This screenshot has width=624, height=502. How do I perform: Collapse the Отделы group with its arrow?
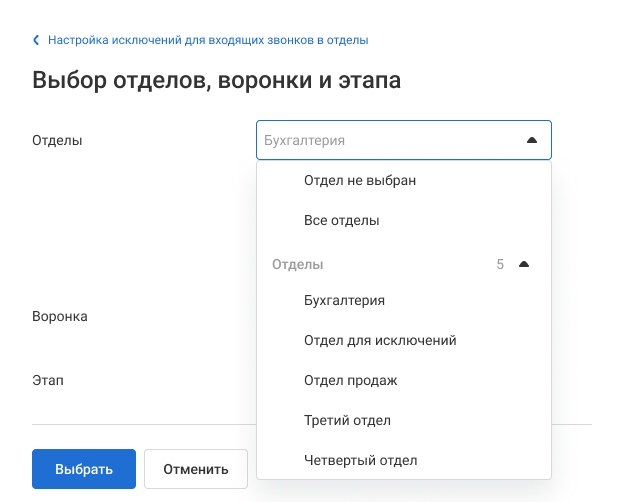[523, 265]
